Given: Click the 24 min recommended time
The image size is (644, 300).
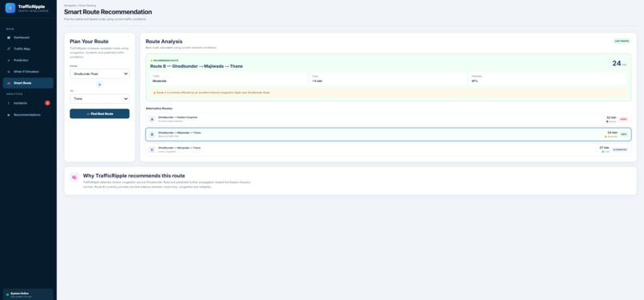Looking at the screenshot, I should tap(619, 63).
